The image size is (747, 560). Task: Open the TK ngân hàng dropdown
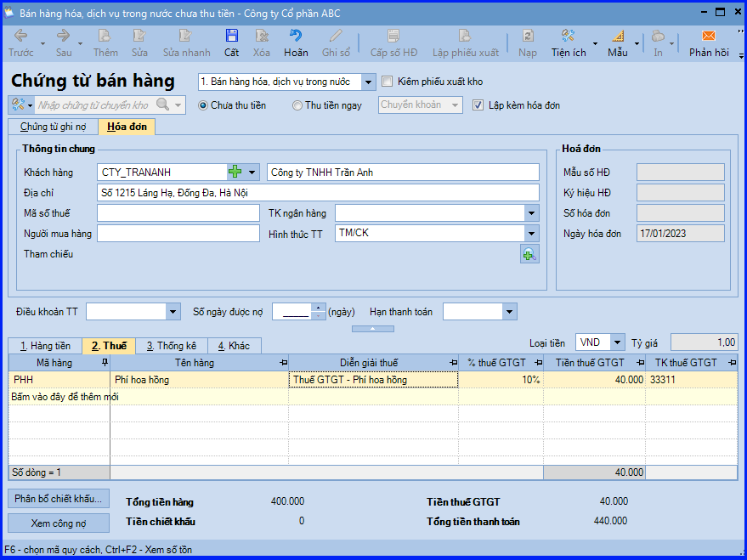click(x=532, y=213)
